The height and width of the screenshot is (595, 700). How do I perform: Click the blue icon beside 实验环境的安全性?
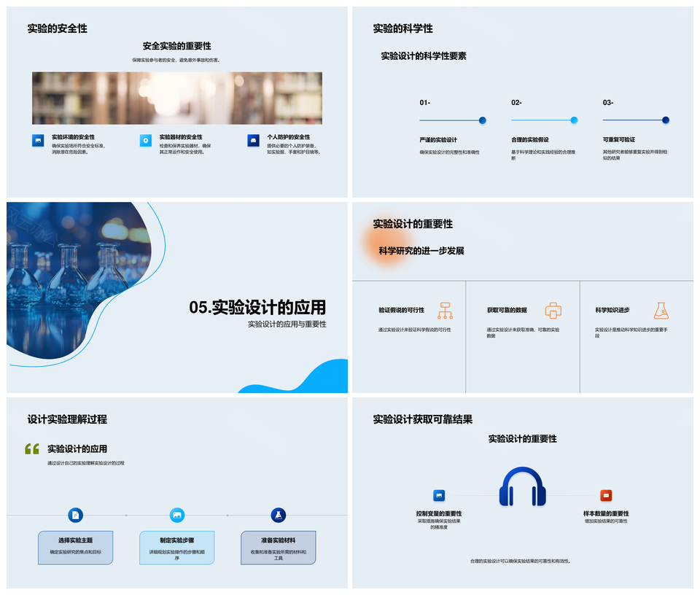tap(38, 141)
